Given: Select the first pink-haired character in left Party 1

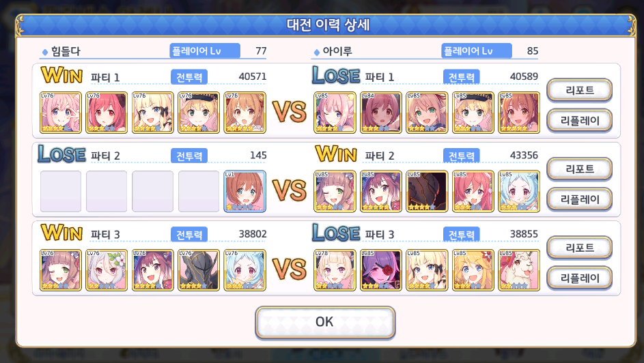Looking at the screenshot, I should (60, 113).
